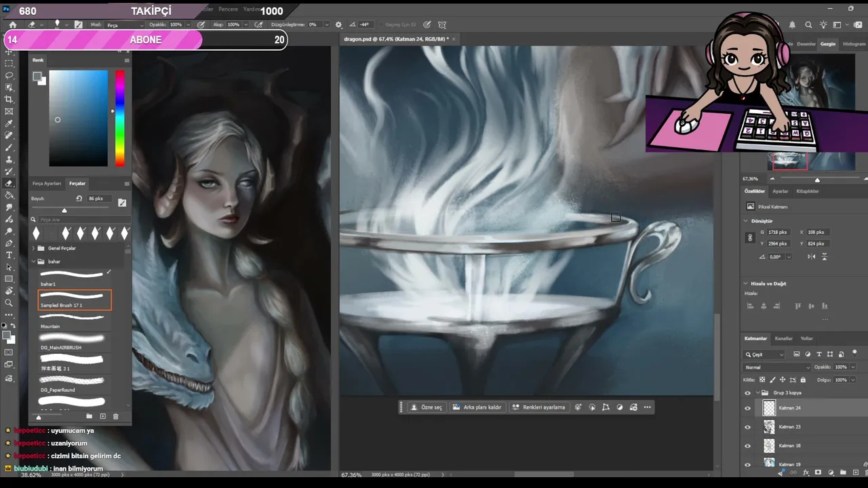Viewport: 868px width, 488px height.
Task: Expand the Genel Fırçalar brush folder
Action: click(33, 248)
